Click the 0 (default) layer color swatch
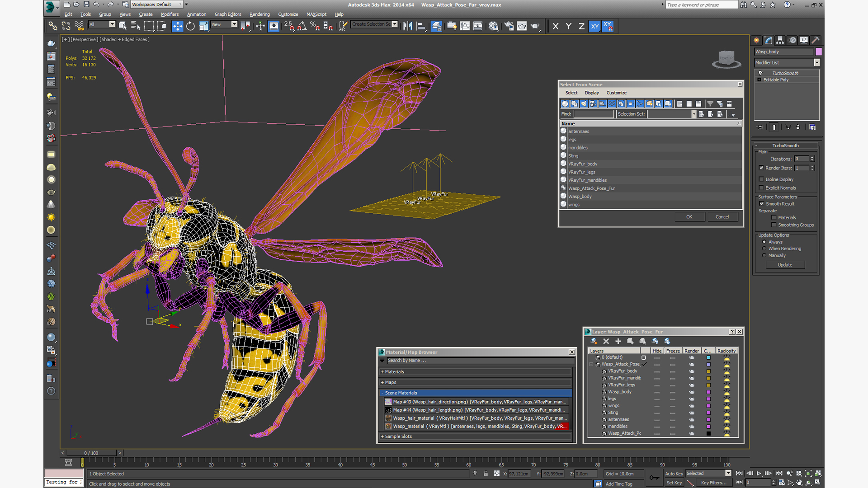Image resolution: width=868 pixels, height=488 pixels. coord(708,357)
